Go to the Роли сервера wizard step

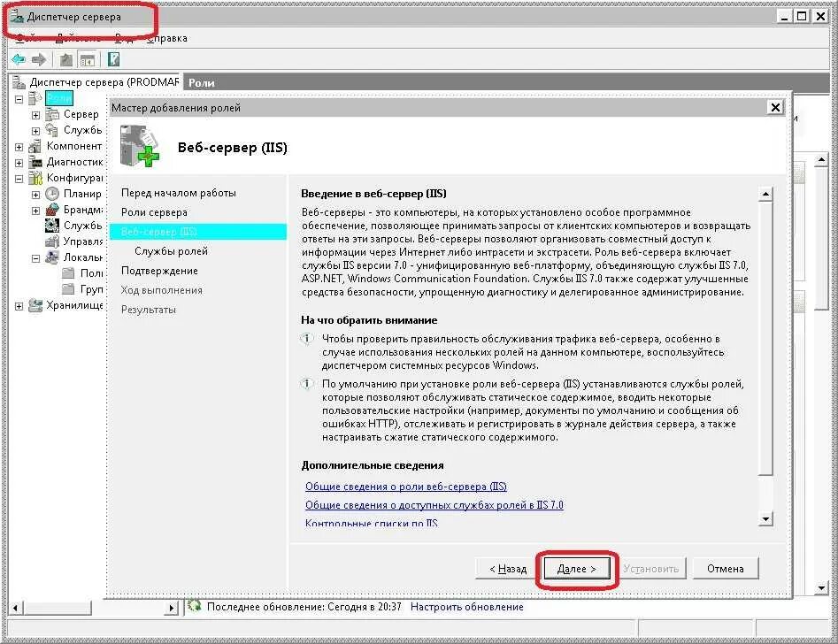(154, 212)
